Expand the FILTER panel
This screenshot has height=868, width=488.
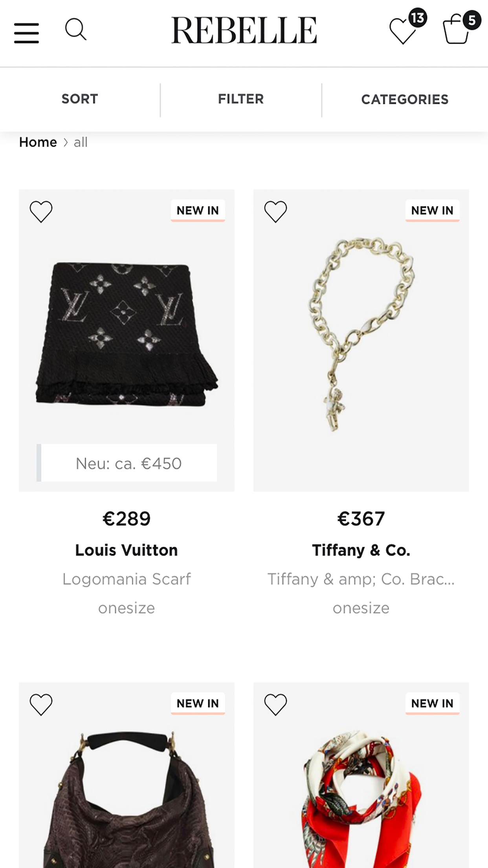click(241, 99)
